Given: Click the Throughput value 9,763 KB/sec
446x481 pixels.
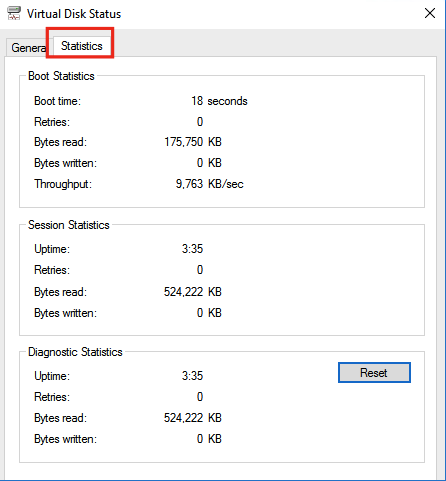Looking at the screenshot, I should pyautogui.click(x=210, y=184).
